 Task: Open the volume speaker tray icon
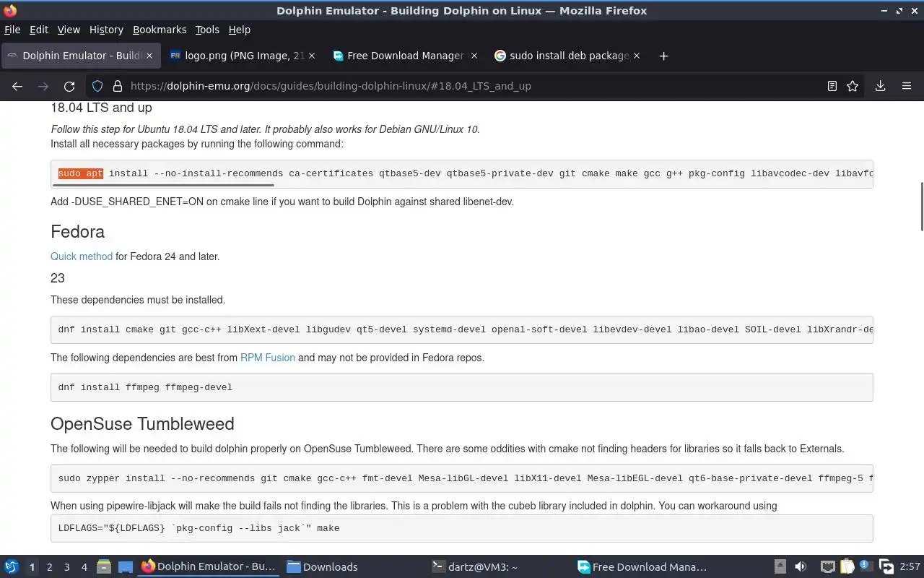(x=801, y=567)
